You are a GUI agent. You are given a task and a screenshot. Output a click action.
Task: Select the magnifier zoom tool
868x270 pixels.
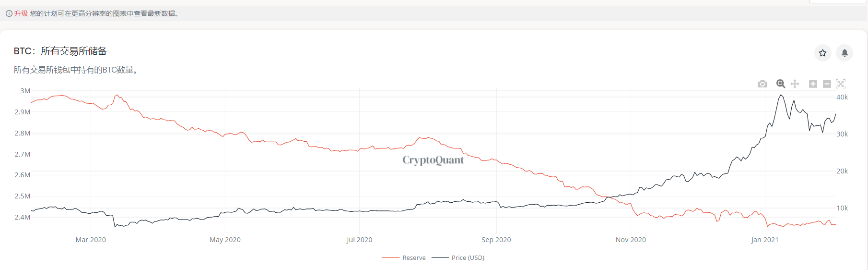(781, 84)
